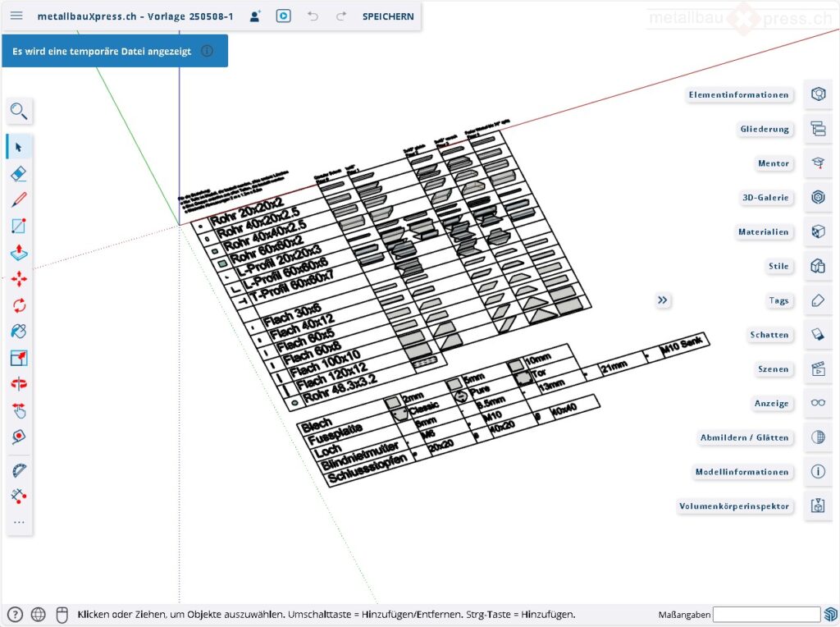Click the file title metallbauXpress.ch - Vorlage 250508-1
The height and width of the screenshot is (627, 840).
point(135,16)
